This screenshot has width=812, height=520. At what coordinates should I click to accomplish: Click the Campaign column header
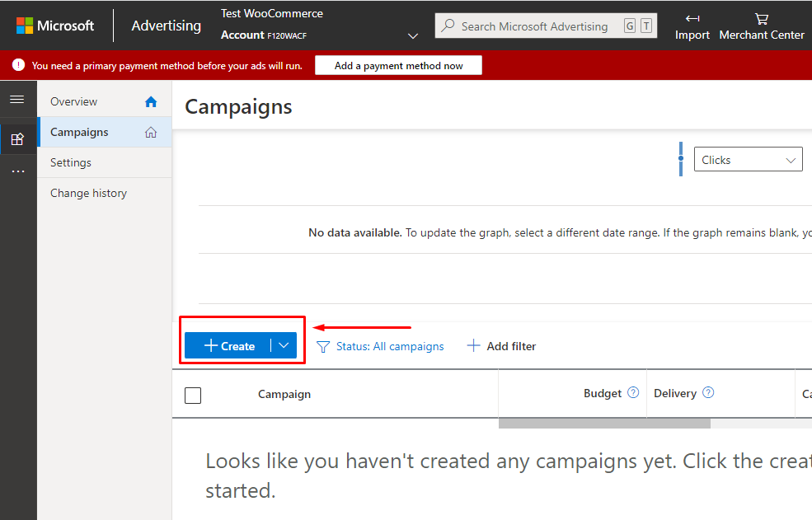click(284, 394)
